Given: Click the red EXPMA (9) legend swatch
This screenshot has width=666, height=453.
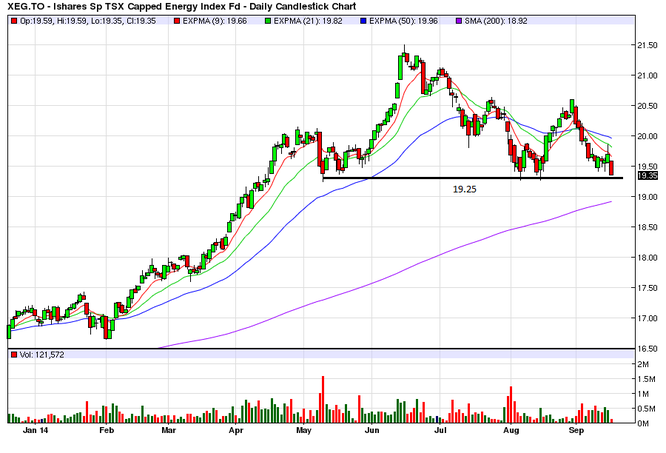Looking at the screenshot, I should 177,21.
